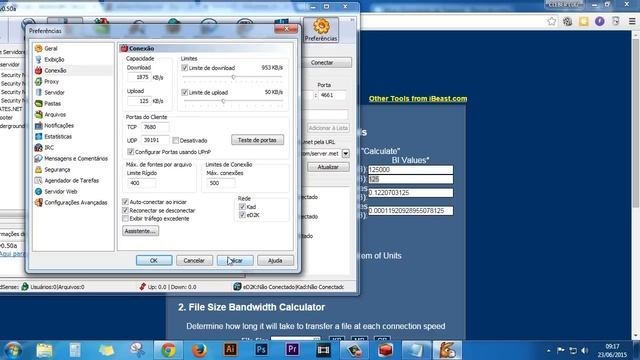This screenshot has width=640, height=360.
Task: Click the field containing 0.1220703125
Action: (411, 193)
